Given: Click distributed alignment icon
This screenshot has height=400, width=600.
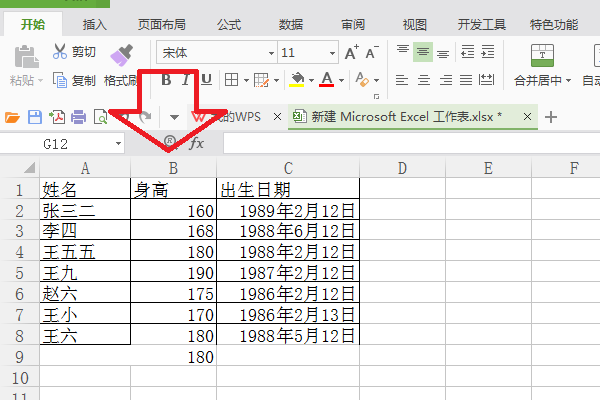Looking at the screenshot, I should (x=486, y=80).
